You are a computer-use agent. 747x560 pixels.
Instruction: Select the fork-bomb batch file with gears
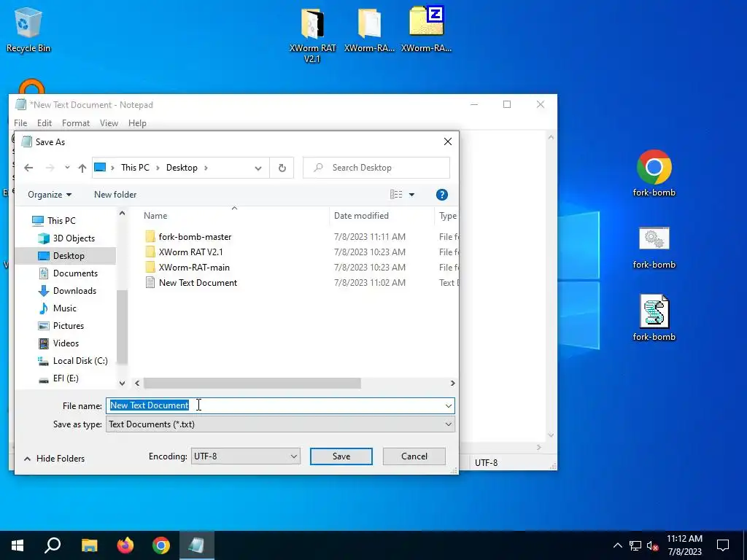pos(654,248)
